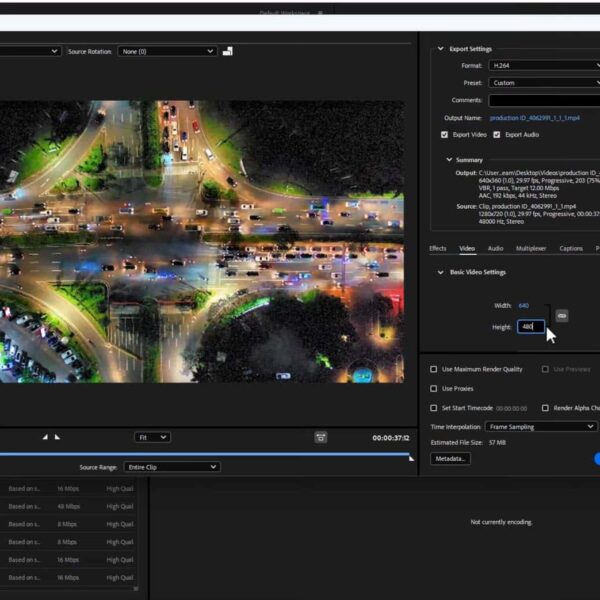
Task: Toggle Render Alpha Channel checkbox
Action: (545, 408)
